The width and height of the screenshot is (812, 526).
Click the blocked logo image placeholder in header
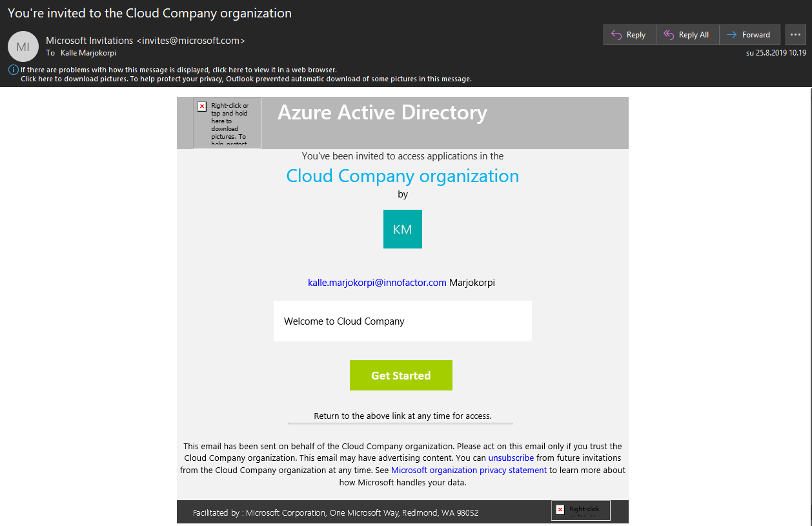[227, 123]
